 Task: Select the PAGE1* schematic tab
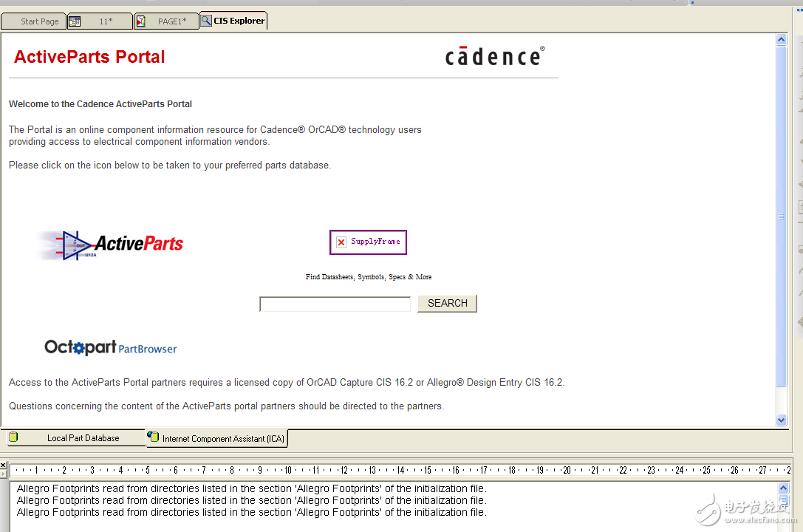(x=166, y=21)
